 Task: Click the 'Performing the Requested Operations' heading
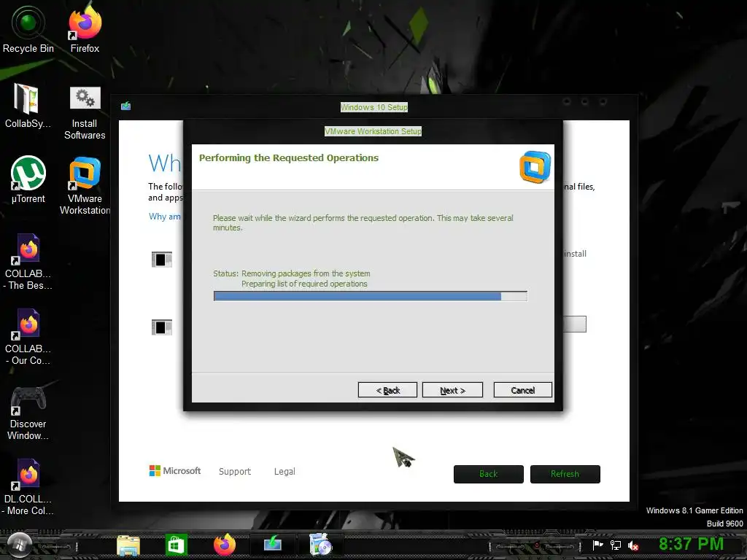coord(289,158)
